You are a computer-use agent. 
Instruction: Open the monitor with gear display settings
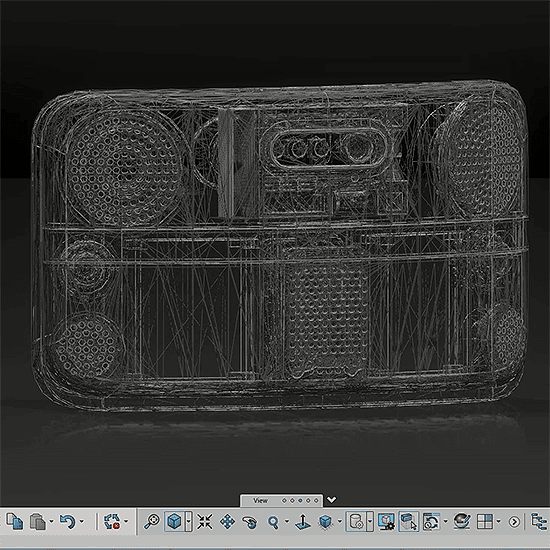pos(387,522)
